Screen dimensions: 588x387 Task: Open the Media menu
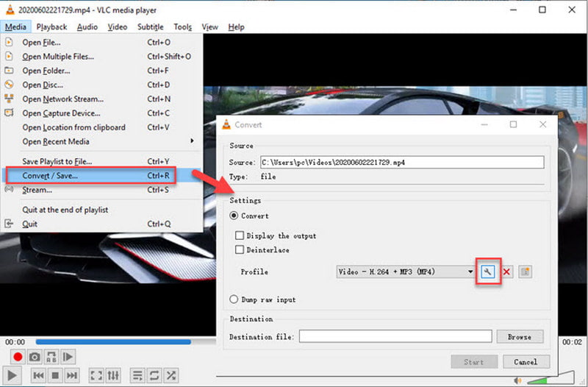pyautogui.click(x=15, y=26)
